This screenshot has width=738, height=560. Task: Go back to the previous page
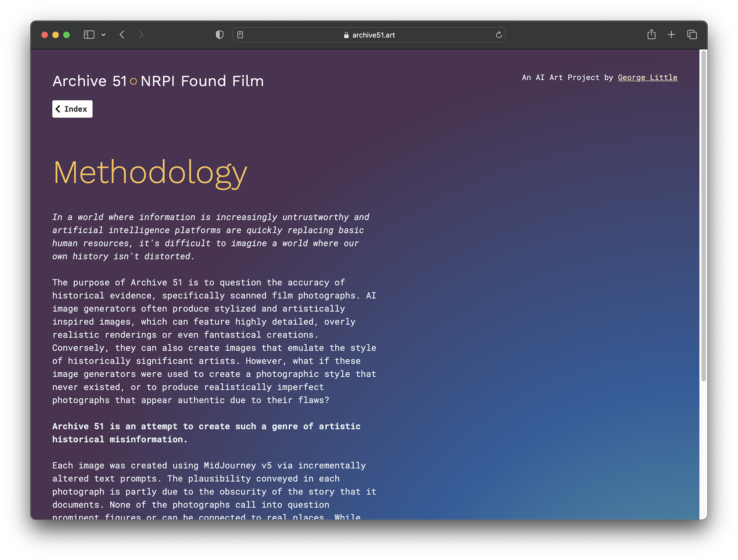click(x=122, y=35)
